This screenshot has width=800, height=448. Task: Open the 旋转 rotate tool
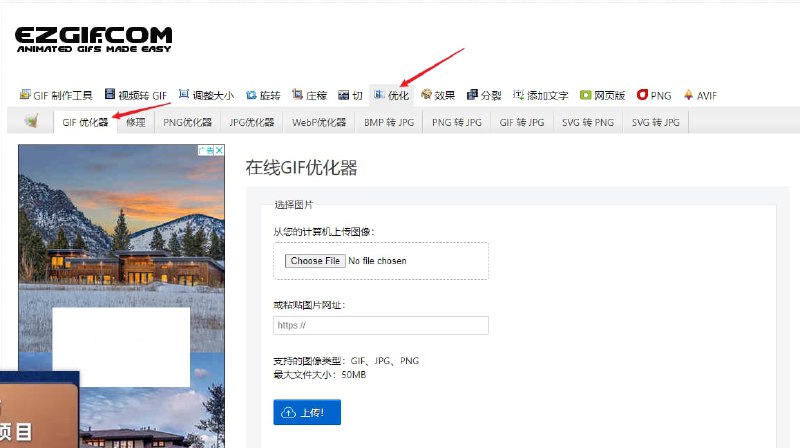click(263, 95)
